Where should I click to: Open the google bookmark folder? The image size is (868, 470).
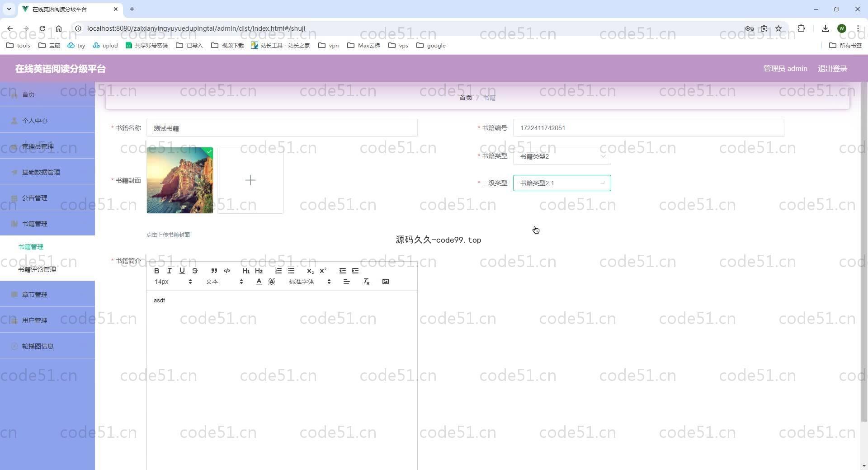(431, 46)
